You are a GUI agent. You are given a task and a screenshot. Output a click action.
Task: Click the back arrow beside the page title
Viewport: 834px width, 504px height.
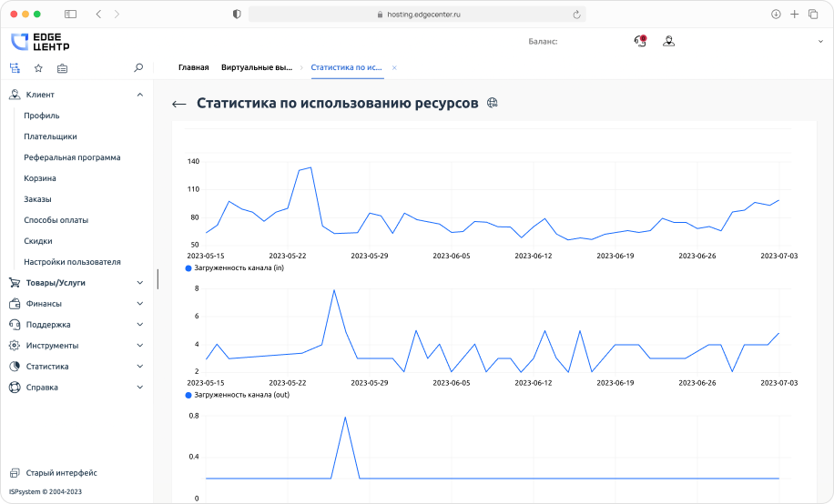click(178, 105)
